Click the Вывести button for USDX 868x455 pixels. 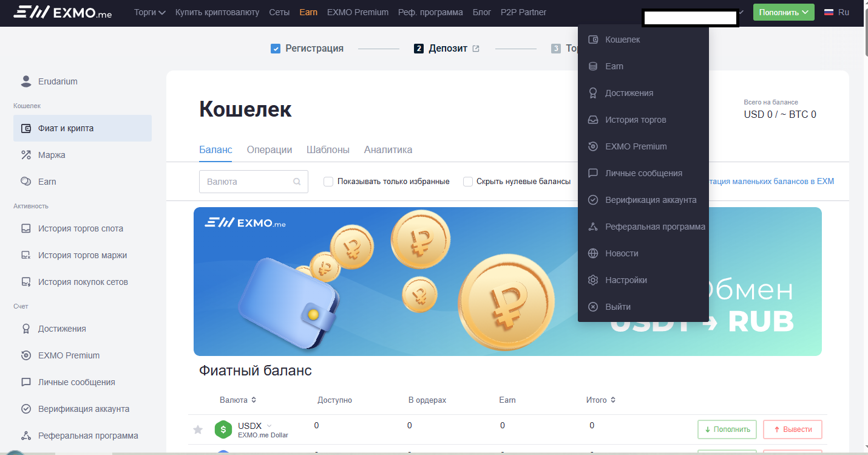792,429
